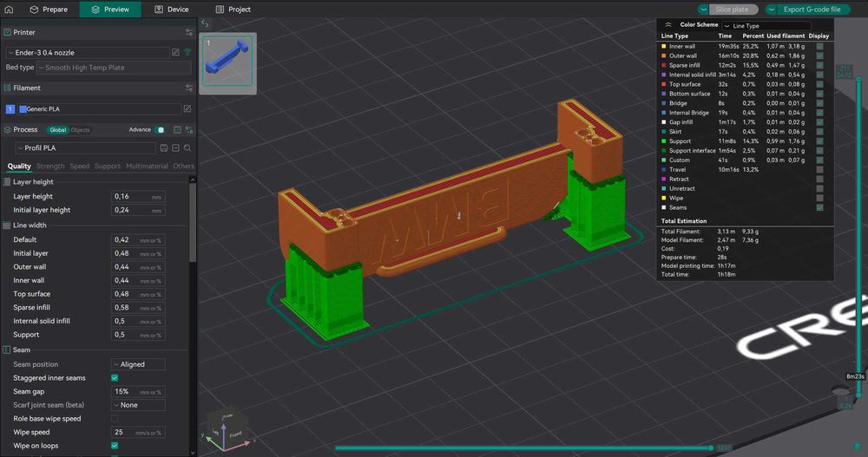Open the Slice plate dropdown arrow
868x457 pixels.
tap(704, 10)
